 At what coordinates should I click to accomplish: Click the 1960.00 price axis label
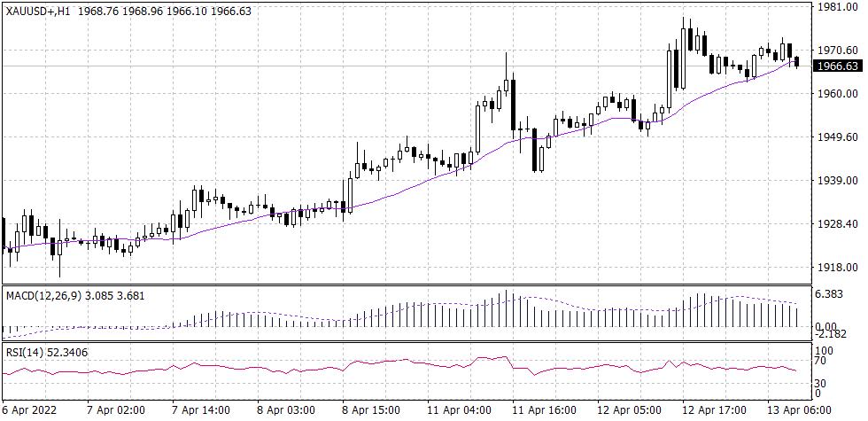837,94
